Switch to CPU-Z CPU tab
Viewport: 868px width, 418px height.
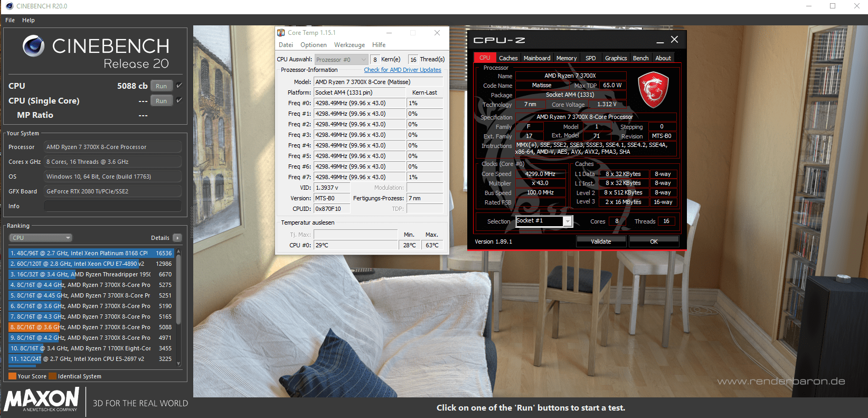pos(485,58)
